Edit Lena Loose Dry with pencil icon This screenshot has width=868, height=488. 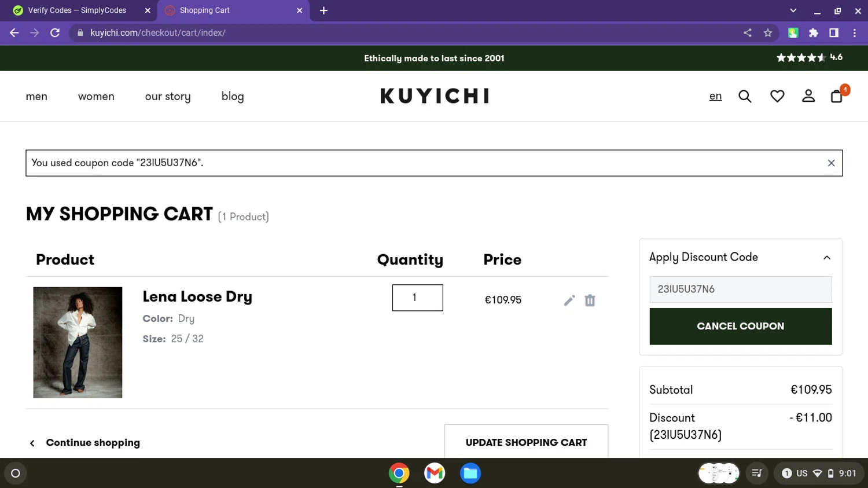click(x=569, y=300)
